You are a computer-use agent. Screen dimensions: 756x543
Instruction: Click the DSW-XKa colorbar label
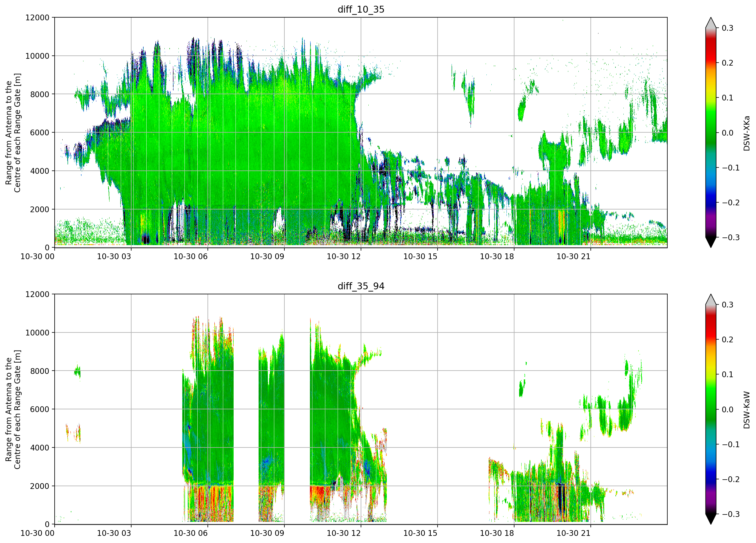tap(746, 133)
